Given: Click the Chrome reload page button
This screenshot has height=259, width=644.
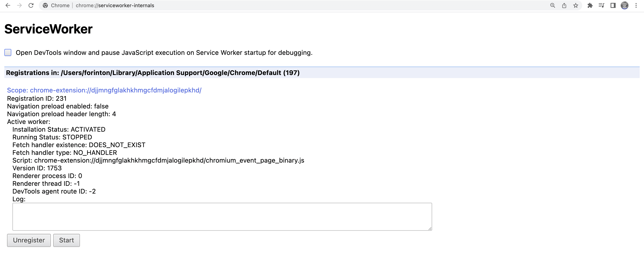Looking at the screenshot, I should [31, 5].
